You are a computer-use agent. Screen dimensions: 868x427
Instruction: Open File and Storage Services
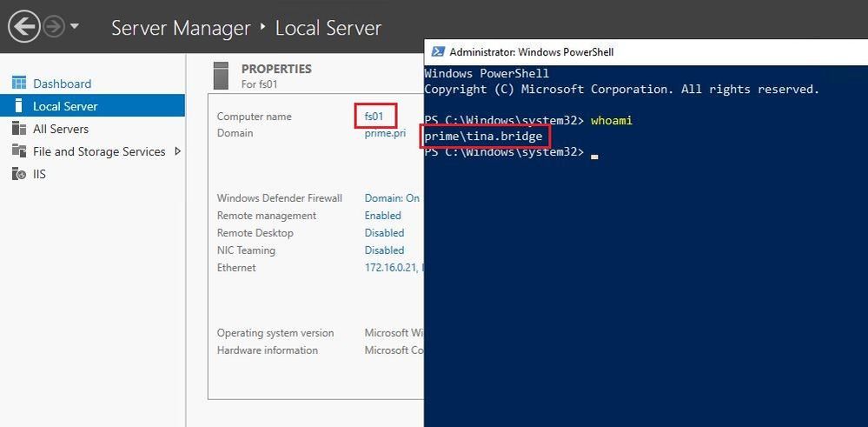99,151
